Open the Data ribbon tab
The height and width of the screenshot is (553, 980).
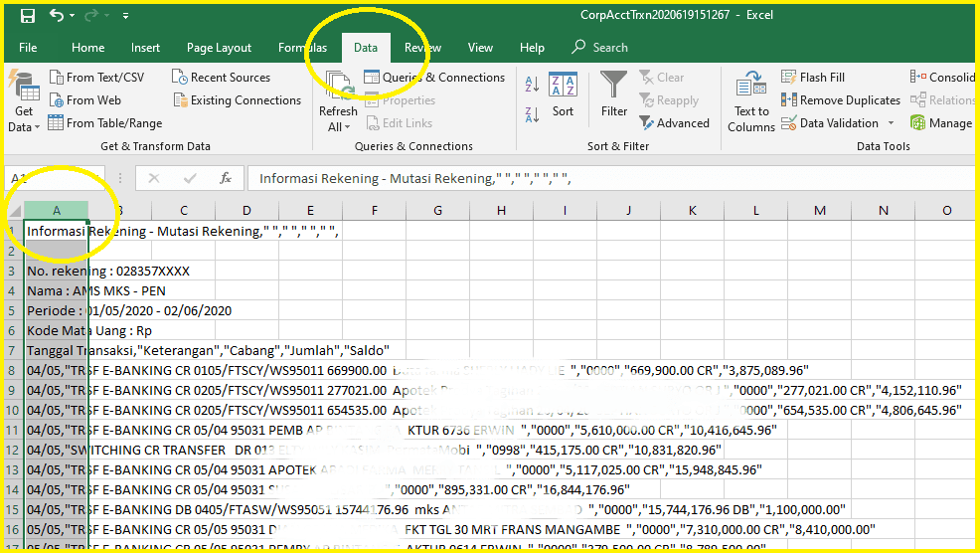point(366,48)
